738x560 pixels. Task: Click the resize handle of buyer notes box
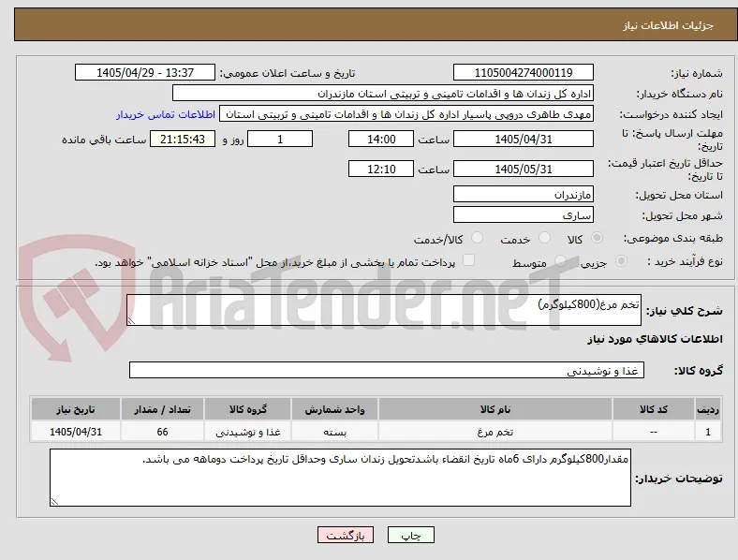click(x=54, y=502)
